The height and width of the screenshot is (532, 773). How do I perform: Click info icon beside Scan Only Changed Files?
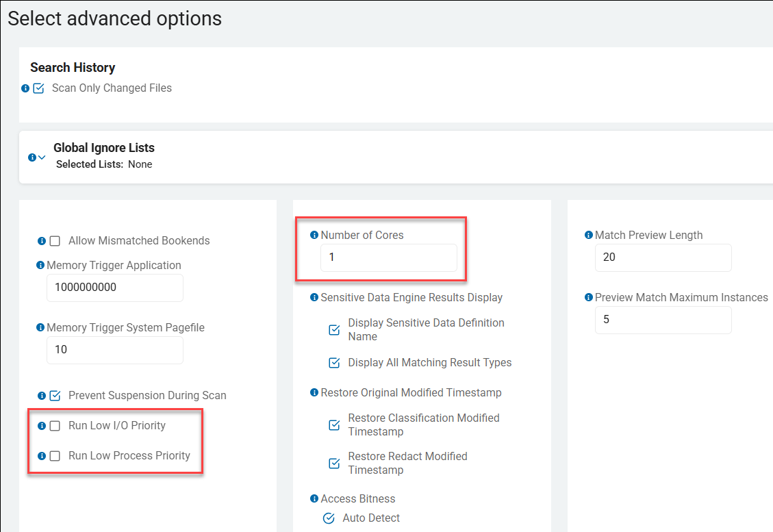[25, 88]
